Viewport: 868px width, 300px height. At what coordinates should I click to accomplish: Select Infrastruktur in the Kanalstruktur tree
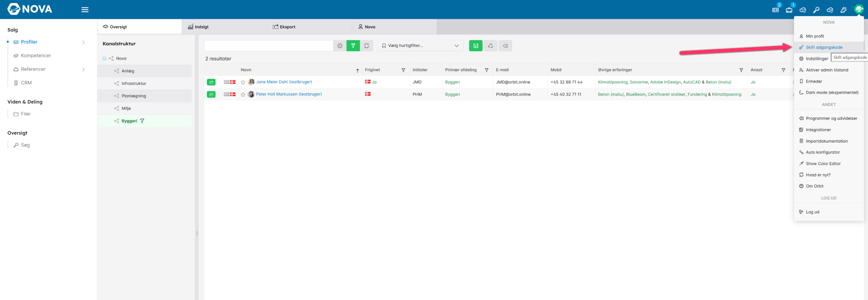(x=134, y=83)
